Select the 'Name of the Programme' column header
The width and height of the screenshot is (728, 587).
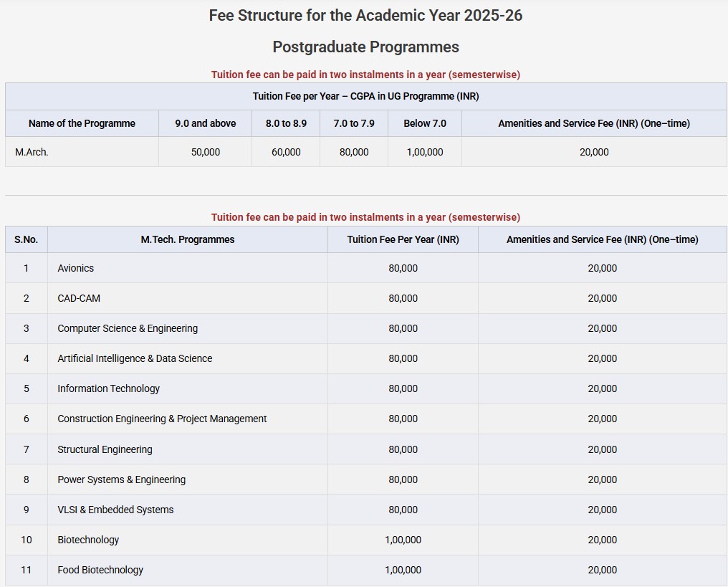point(82,123)
